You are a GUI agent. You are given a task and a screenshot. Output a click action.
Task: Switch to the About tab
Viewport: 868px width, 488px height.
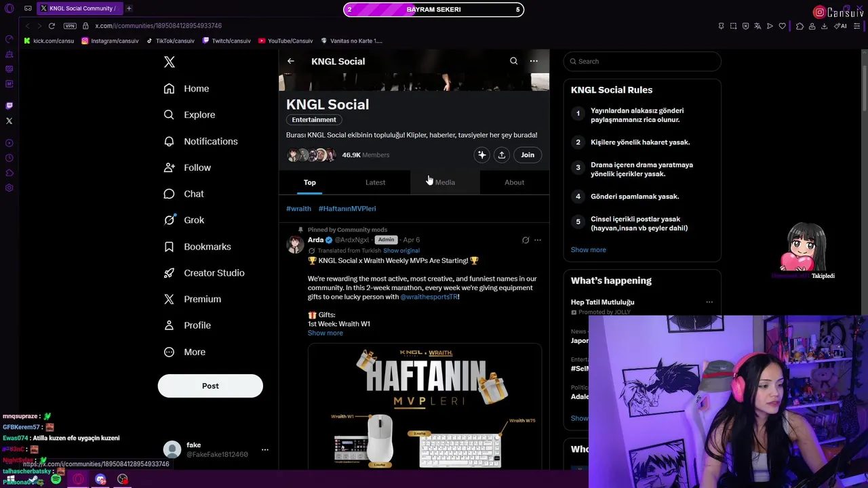pyautogui.click(x=514, y=182)
